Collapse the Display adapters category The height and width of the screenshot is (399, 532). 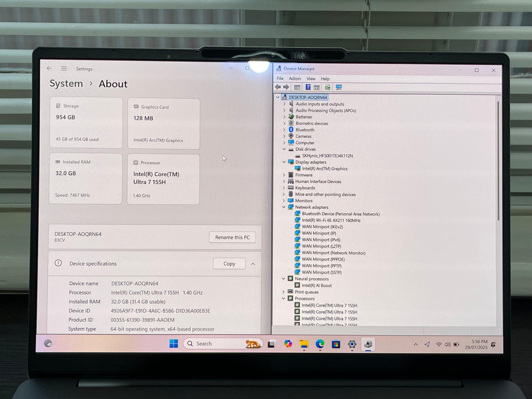284,162
